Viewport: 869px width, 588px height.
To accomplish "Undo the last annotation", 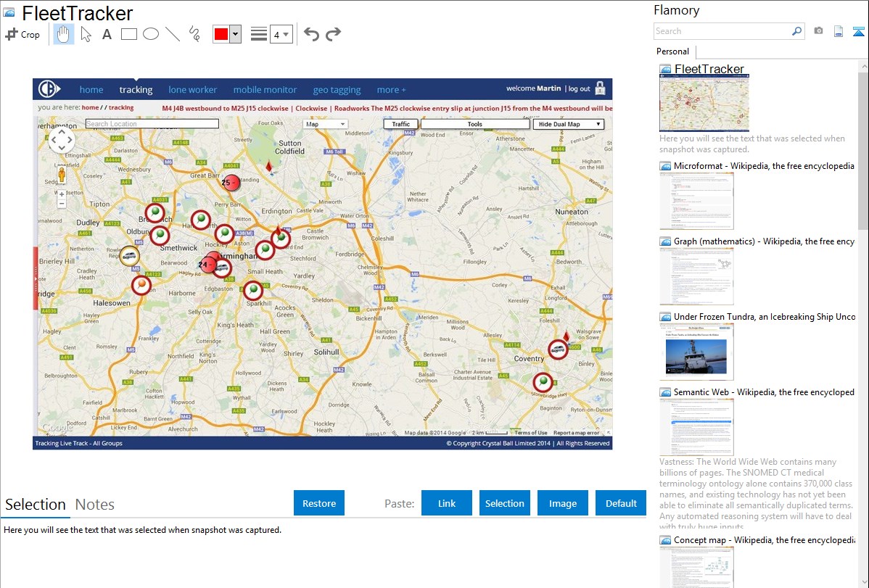I will coord(311,34).
